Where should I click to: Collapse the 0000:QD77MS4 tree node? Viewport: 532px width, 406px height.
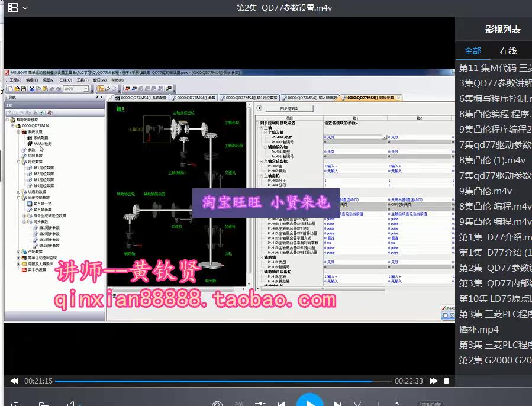[13, 125]
